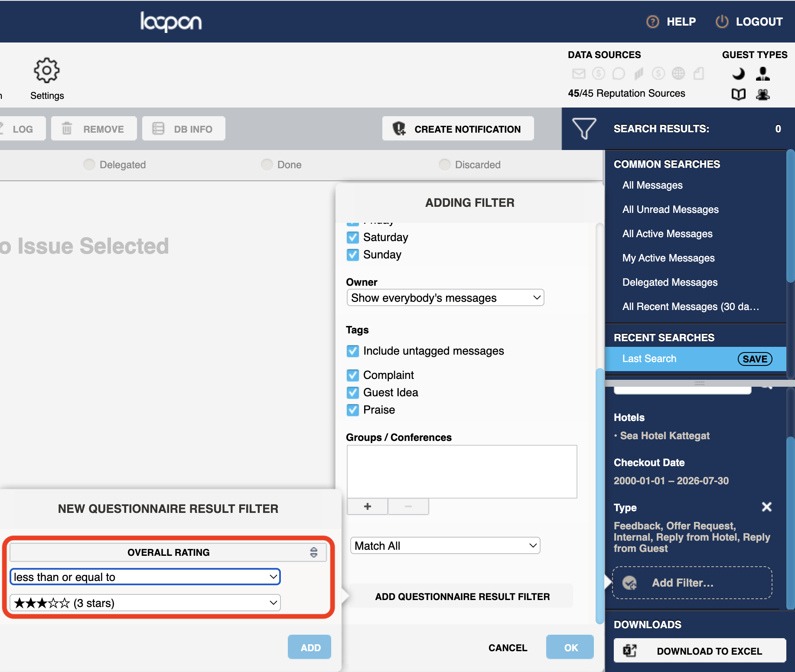Click the Adding Filter dialog scrollbar
795x672 pixels.
click(x=600, y=496)
